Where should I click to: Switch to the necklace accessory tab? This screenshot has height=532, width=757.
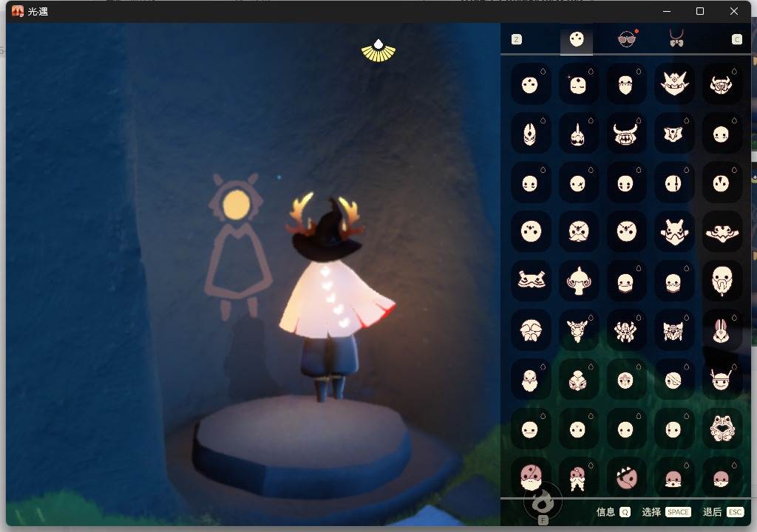point(676,38)
